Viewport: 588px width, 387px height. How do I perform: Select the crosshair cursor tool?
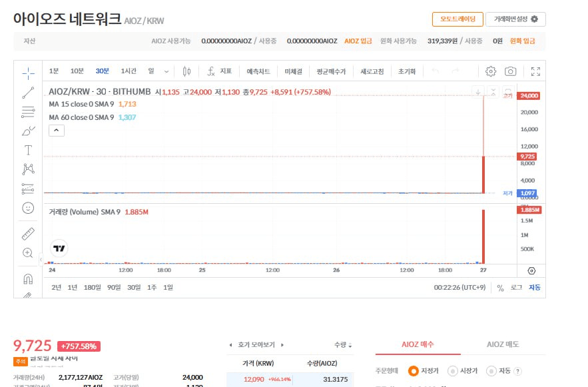coord(28,73)
